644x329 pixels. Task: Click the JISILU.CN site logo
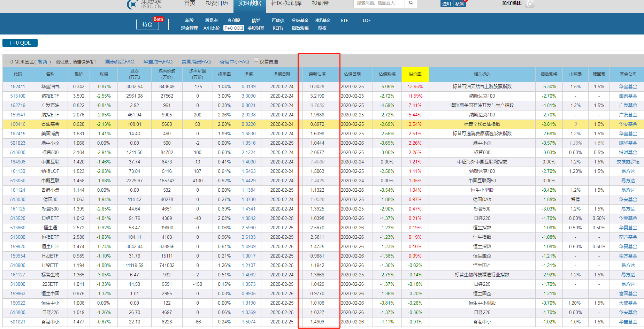pyautogui.click(x=145, y=4)
